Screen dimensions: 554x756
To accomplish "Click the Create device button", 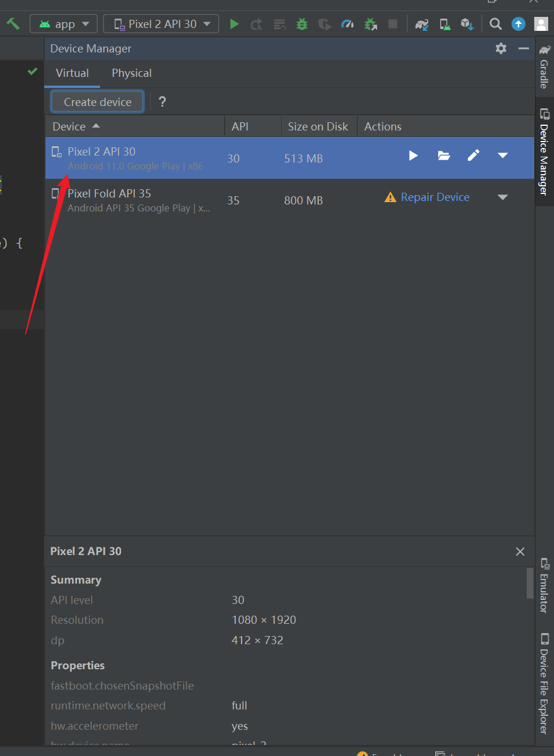I will 97,102.
